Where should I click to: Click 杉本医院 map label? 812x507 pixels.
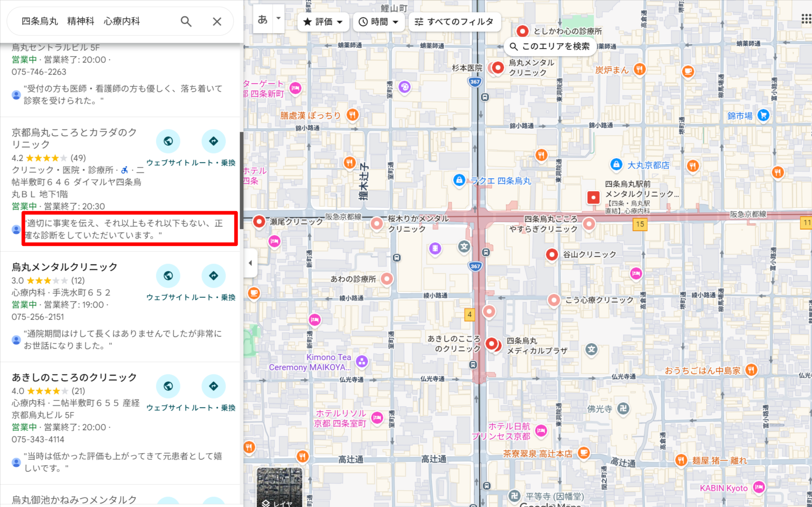(x=467, y=68)
